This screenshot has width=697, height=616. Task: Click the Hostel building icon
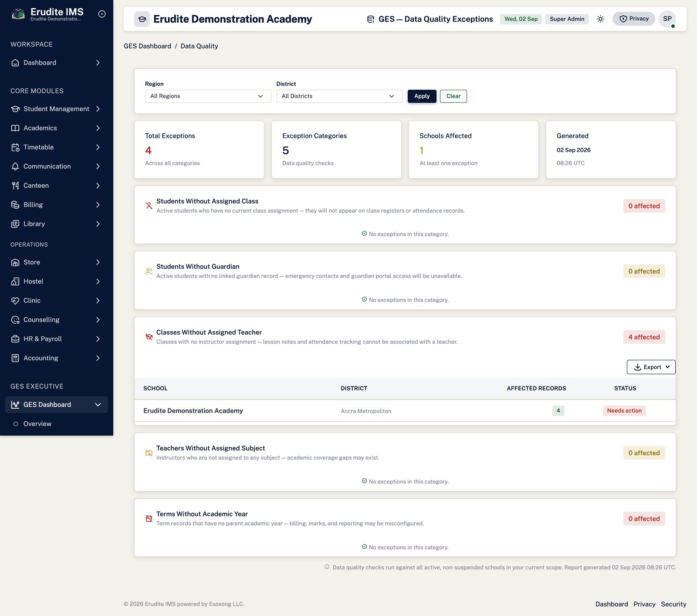(x=15, y=281)
